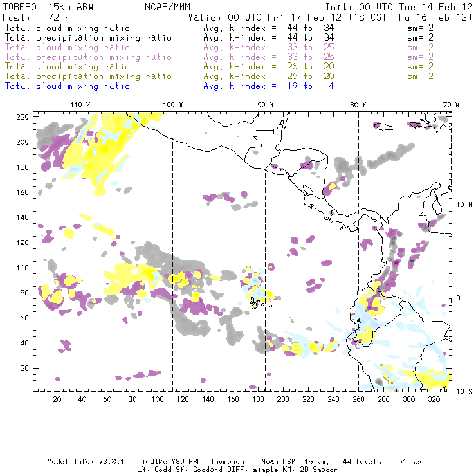
Task: Select the purple "Total precipitation mixing ratio" legend label
Action: 88,57
